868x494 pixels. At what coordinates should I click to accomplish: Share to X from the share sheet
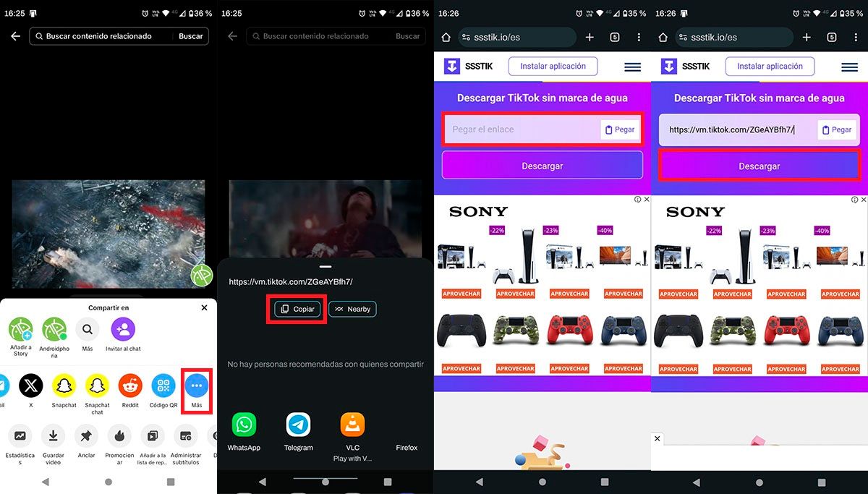pos(30,386)
